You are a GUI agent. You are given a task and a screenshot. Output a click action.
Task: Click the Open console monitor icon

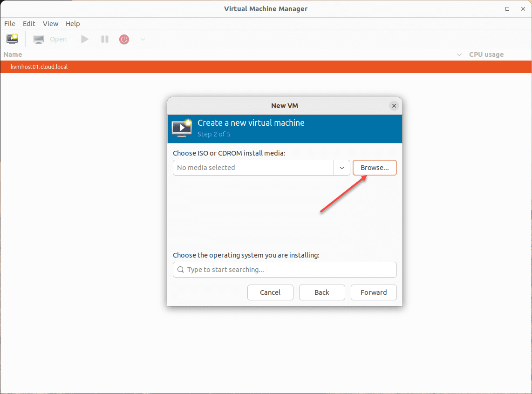[38, 39]
